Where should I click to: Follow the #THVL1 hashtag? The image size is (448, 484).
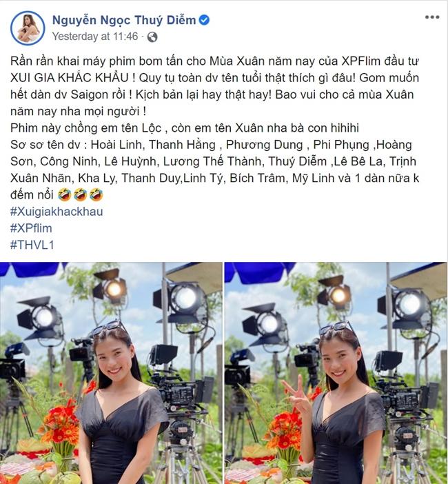32,245
